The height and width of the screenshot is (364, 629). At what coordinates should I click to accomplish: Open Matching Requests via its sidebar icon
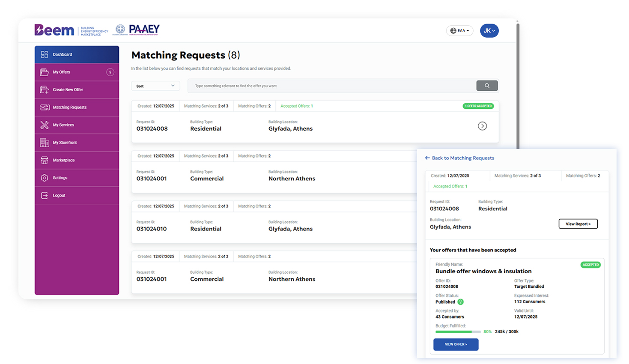[44, 107]
